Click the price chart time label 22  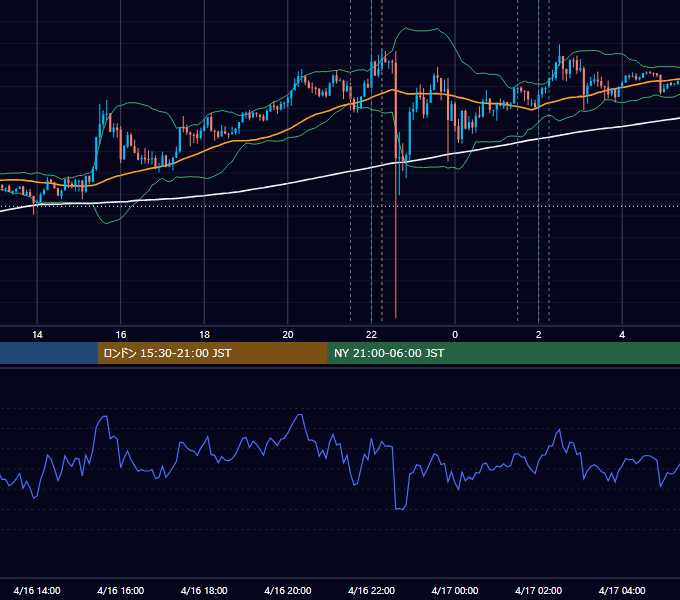371,335
